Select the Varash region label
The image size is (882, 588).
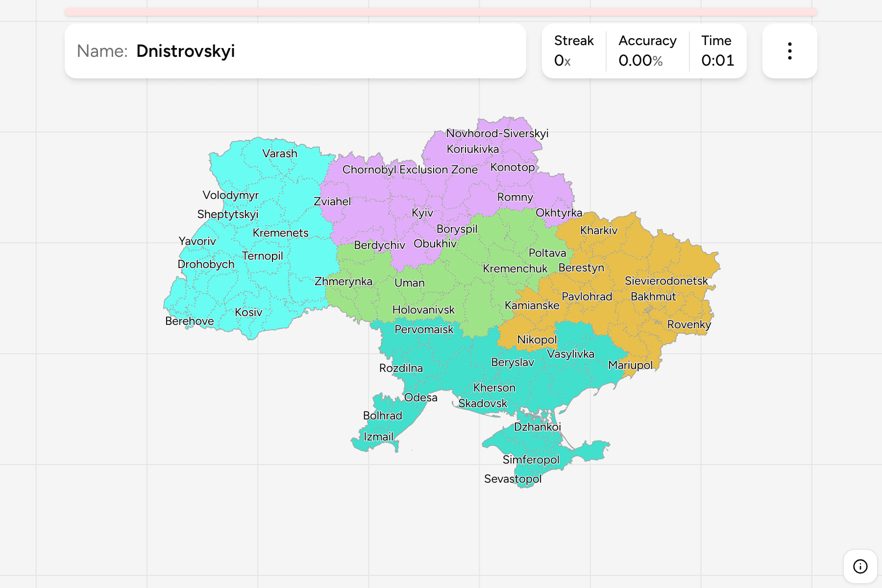pyautogui.click(x=280, y=153)
